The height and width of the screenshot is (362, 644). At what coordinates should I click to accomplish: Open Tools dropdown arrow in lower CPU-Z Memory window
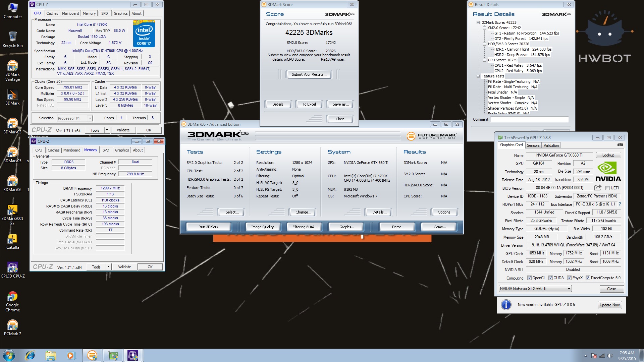108,267
